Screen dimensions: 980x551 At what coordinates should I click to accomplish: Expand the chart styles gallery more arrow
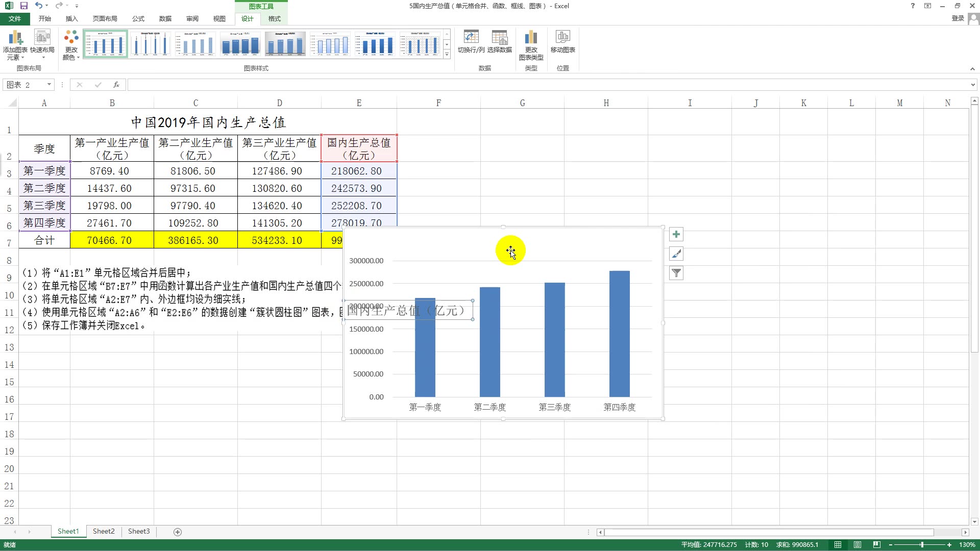coord(447,54)
